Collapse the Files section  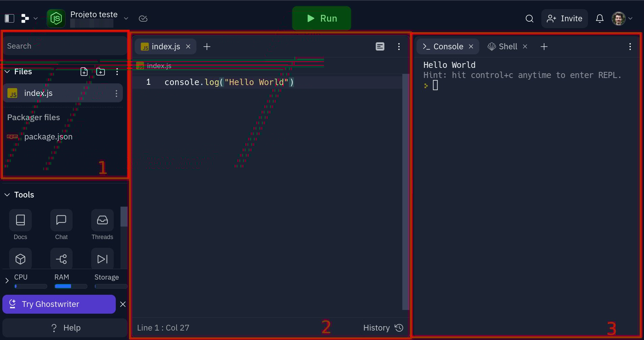7,72
